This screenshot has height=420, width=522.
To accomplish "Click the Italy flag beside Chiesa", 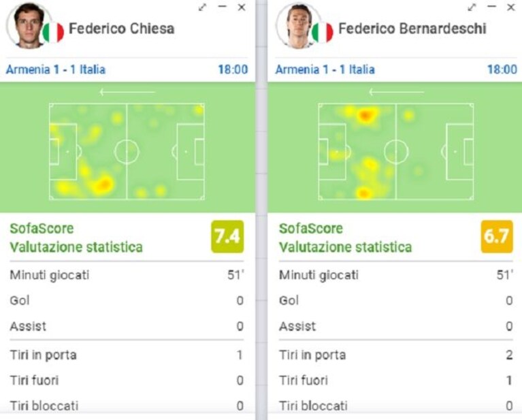I will click(x=53, y=32).
